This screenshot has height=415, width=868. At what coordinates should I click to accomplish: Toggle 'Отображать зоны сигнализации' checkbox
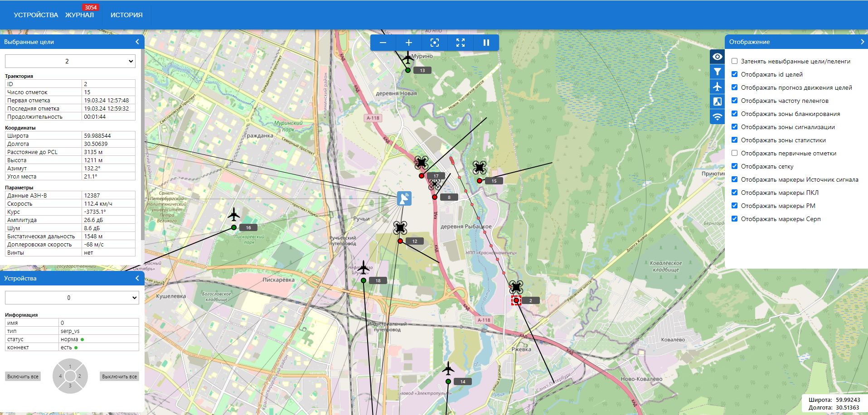[734, 127]
